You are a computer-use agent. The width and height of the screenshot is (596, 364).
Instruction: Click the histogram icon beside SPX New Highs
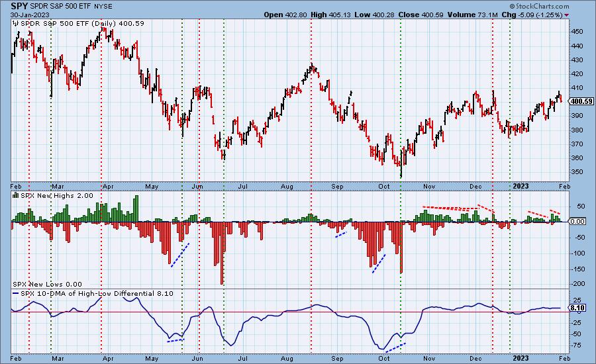click(x=16, y=195)
